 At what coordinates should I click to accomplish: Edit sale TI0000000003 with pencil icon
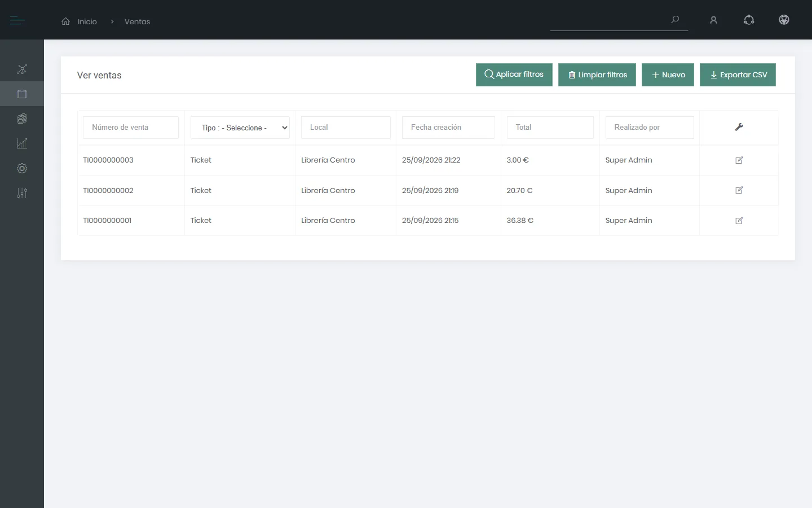(739, 160)
